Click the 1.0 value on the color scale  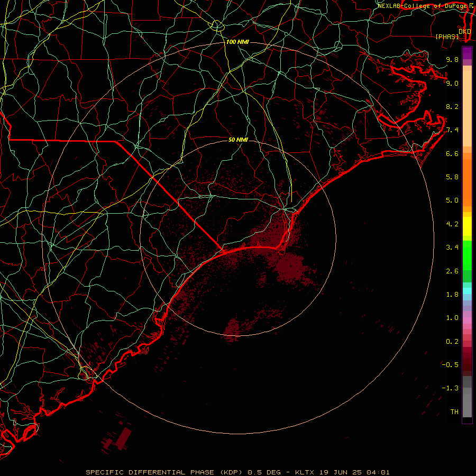click(x=452, y=318)
